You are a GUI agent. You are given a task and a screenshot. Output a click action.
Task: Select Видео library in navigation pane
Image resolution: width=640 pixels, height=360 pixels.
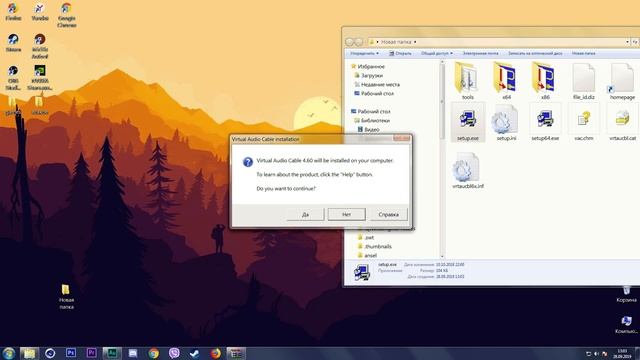[368, 129]
